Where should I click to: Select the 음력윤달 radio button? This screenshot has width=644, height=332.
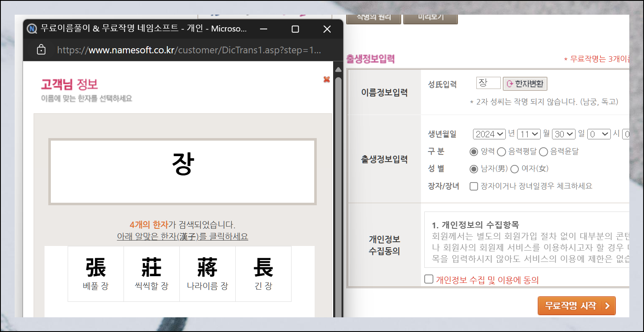(x=544, y=152)
